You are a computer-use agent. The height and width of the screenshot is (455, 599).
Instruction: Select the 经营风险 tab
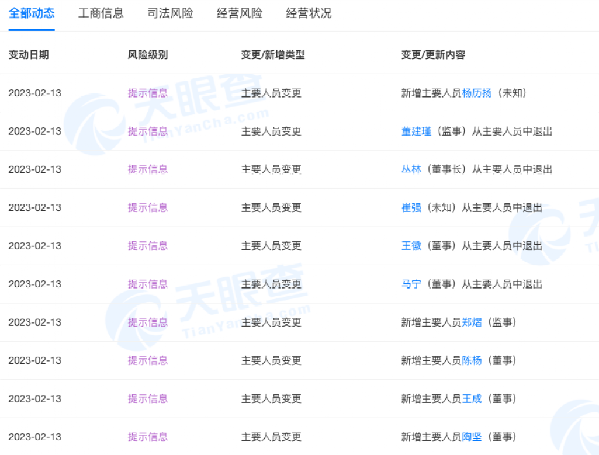(x=239, y=13)
